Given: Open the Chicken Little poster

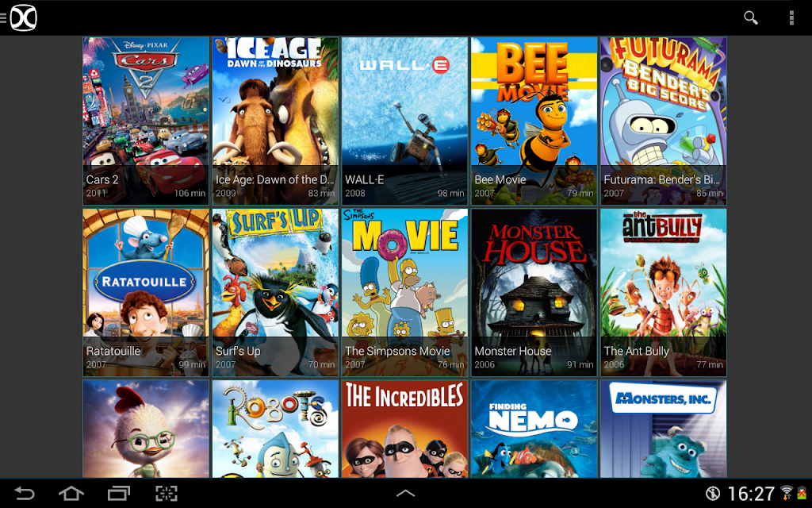Looking at the screenshot, I should click(146, 429).
